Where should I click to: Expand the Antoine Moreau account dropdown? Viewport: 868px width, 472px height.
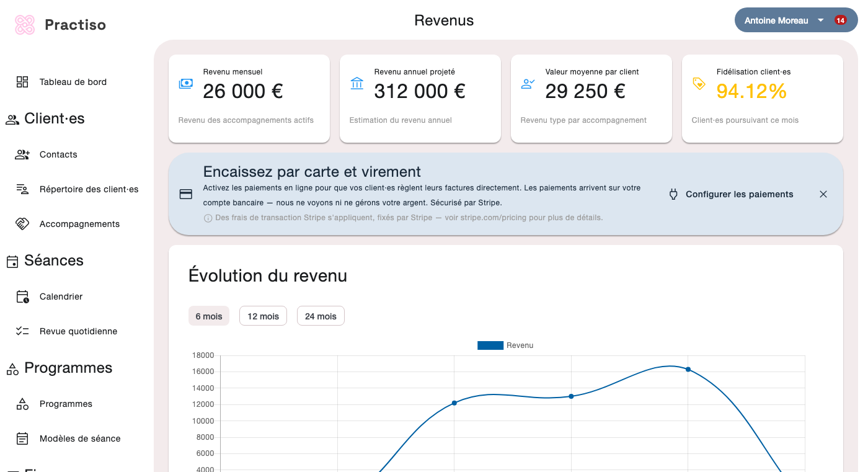coord(820,20)
